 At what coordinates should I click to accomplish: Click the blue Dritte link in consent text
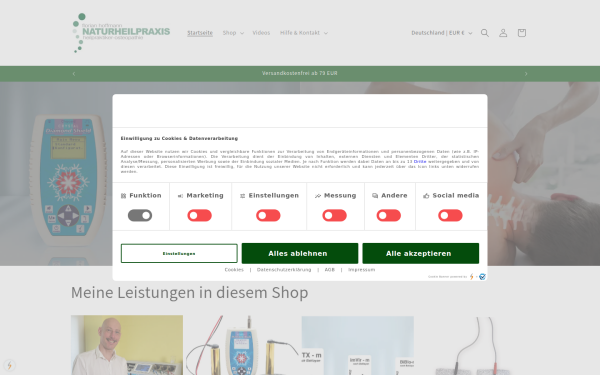pos(420,161)
